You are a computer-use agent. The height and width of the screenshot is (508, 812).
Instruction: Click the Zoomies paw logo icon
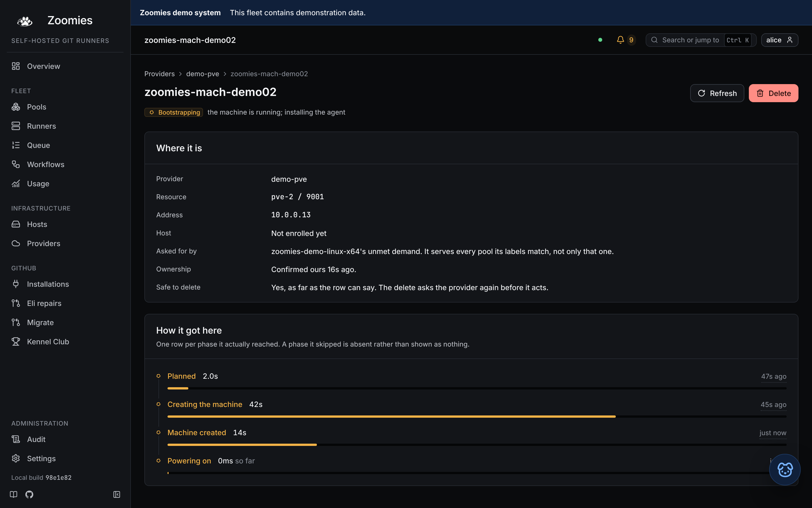coord(25,21)
